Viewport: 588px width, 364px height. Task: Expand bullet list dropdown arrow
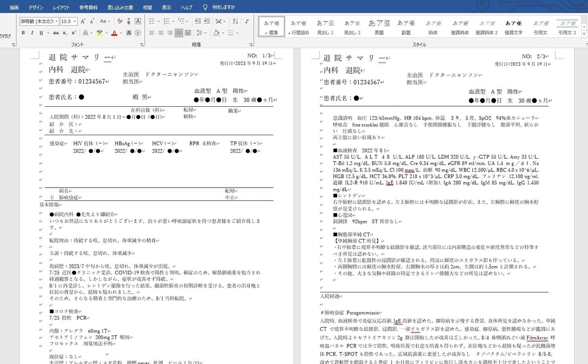tap(158, 22)
